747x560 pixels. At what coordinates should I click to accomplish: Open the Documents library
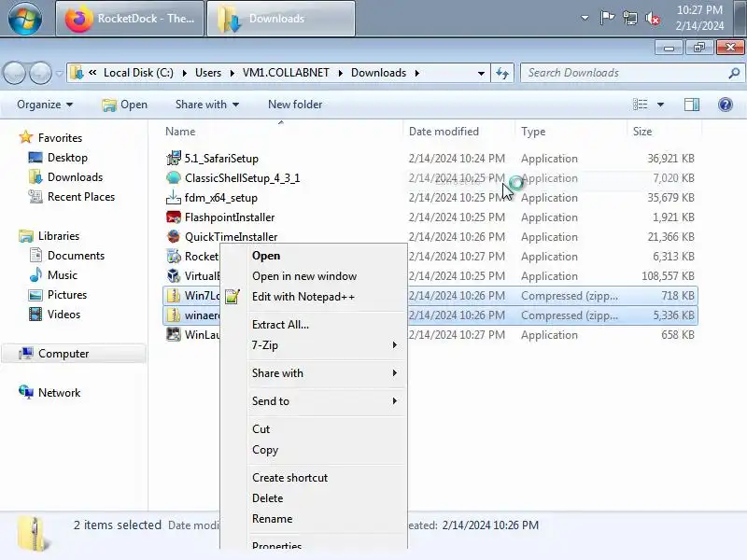point(76,256)
